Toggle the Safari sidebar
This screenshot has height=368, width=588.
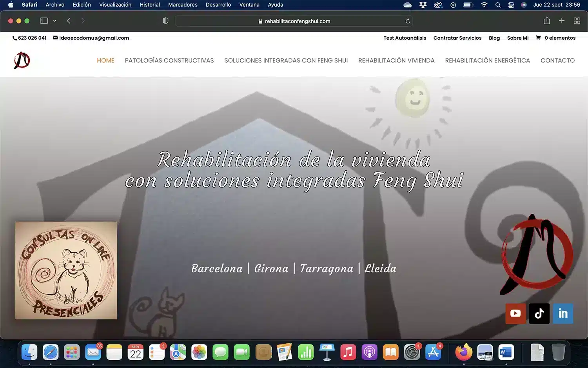[44, 21]
